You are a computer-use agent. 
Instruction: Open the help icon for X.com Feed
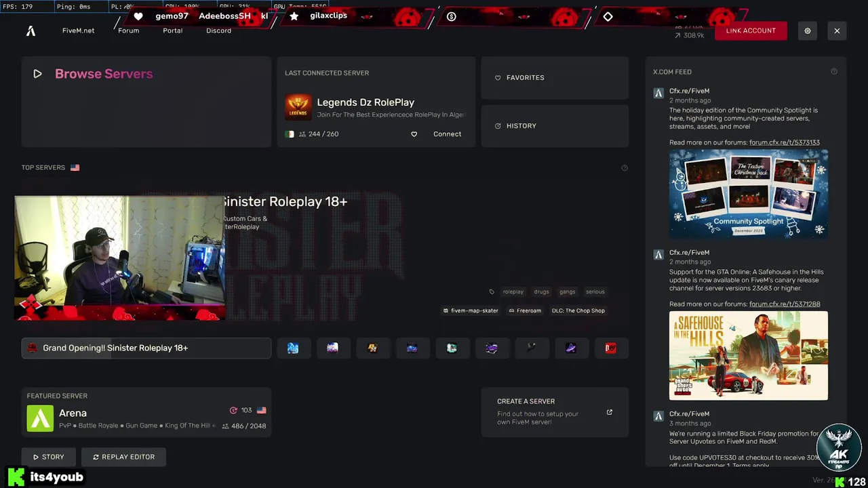834,72
